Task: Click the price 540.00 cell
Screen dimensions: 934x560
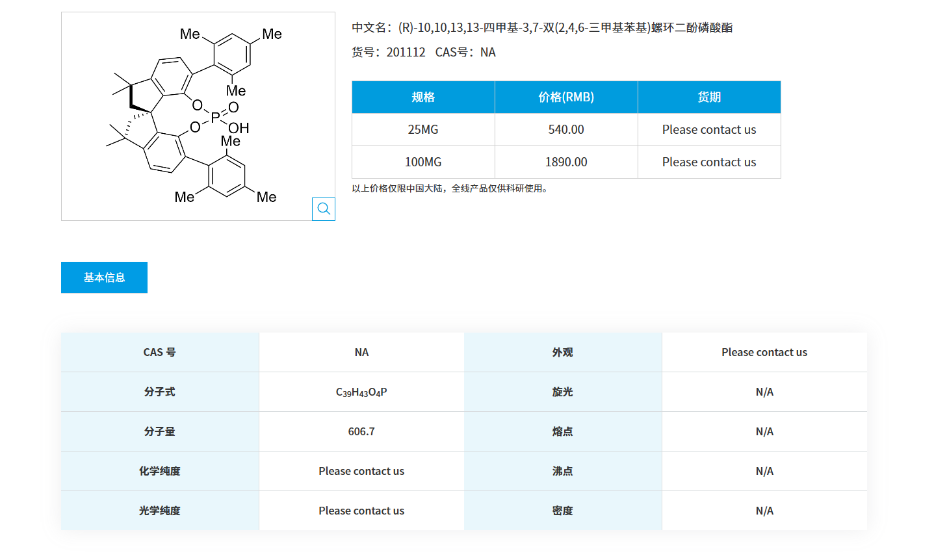Action: pos(565,129)
